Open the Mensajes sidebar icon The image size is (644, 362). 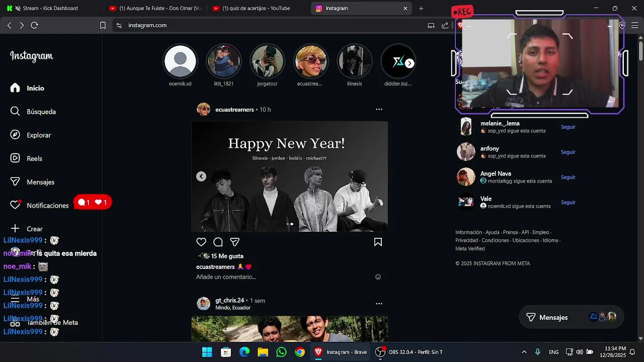[x=15, y=182]
